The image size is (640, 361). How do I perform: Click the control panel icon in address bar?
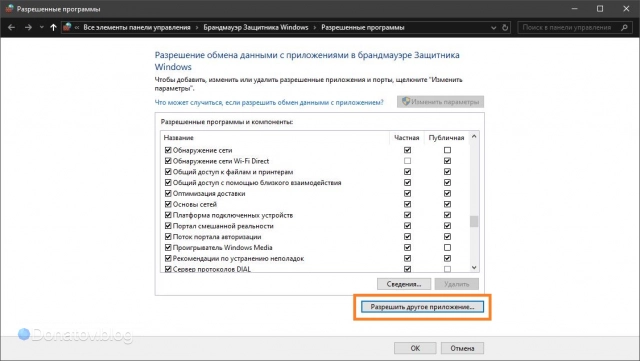(x=67, y=27)
